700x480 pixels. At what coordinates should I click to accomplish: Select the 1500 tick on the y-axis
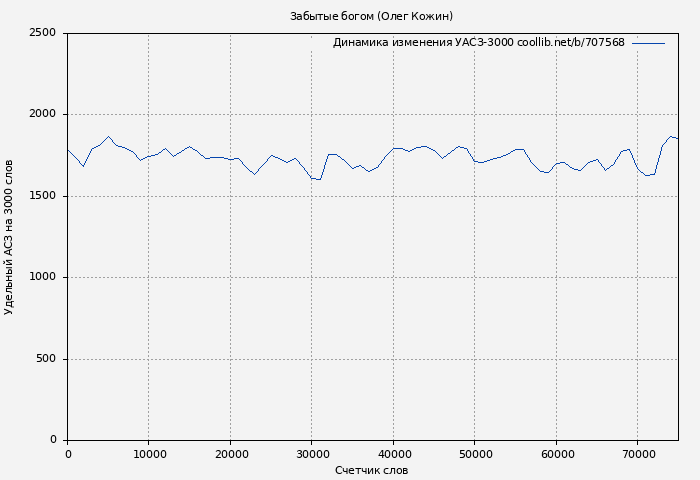pyautogui.click(x=43, y=196)
